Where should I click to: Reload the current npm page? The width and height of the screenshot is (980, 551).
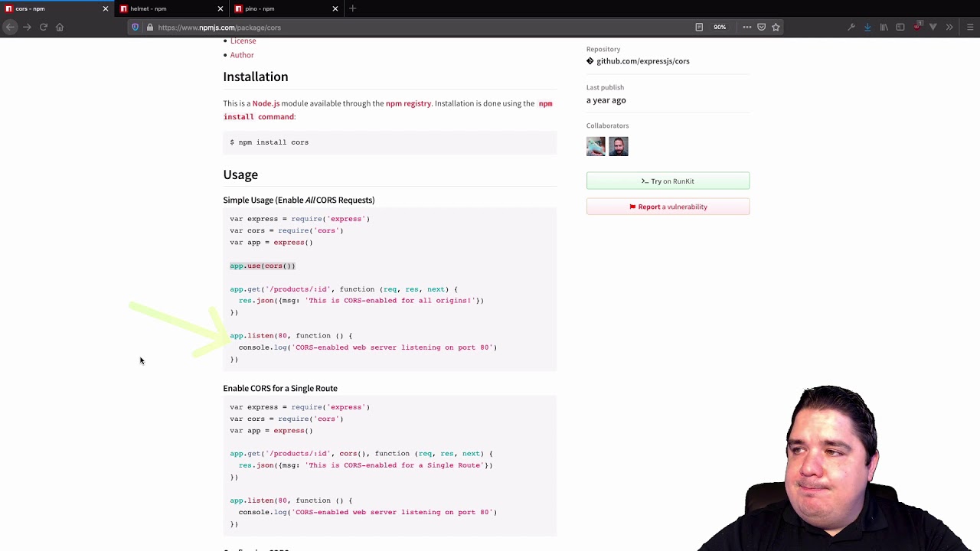(44, 27)
